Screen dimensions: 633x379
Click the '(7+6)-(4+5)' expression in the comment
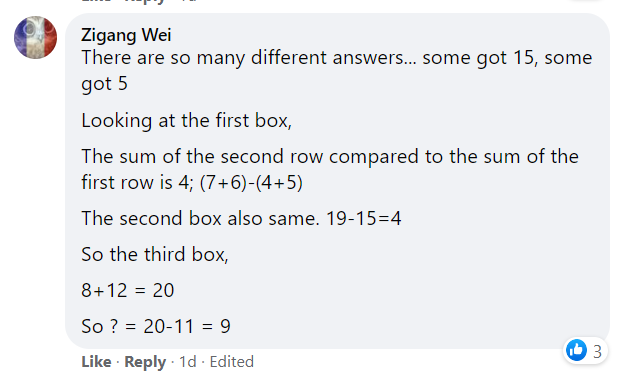[x=251, y=182]
